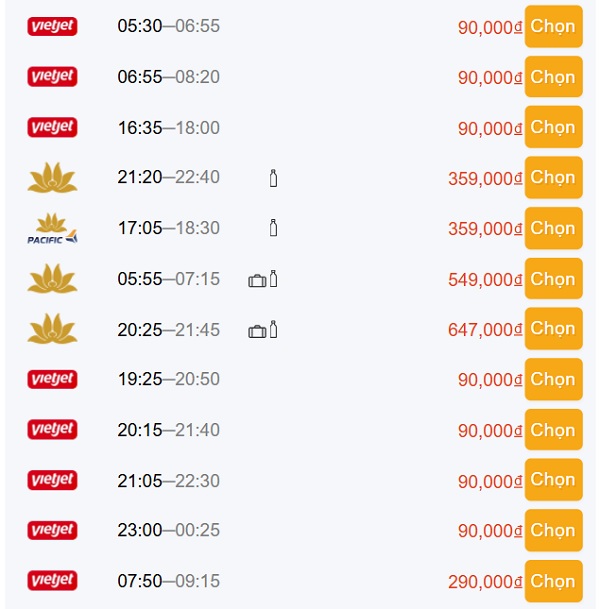Click the 359,000₫ price of Pacific flight

coord(486,229)
